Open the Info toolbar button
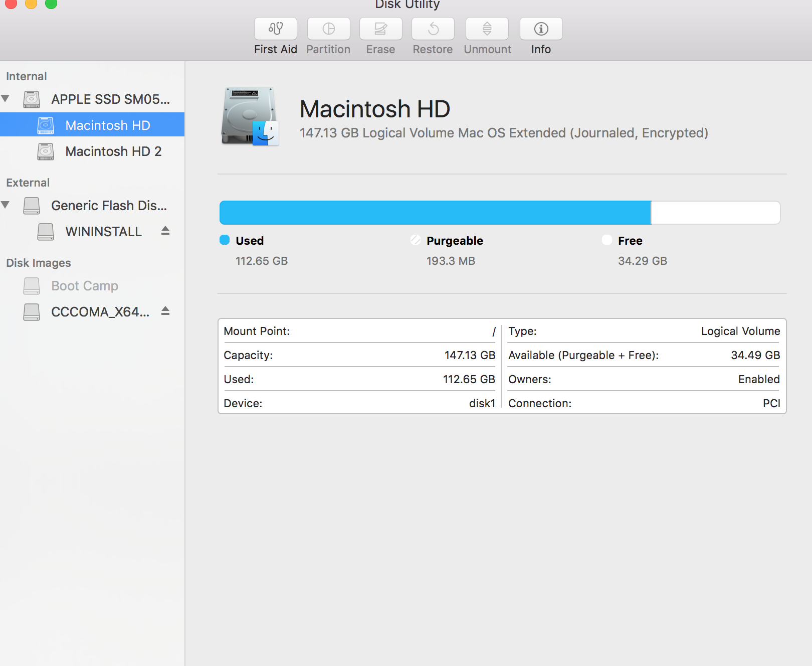The width and height of the screenshot is (812, 666). (x=541, y=29)
